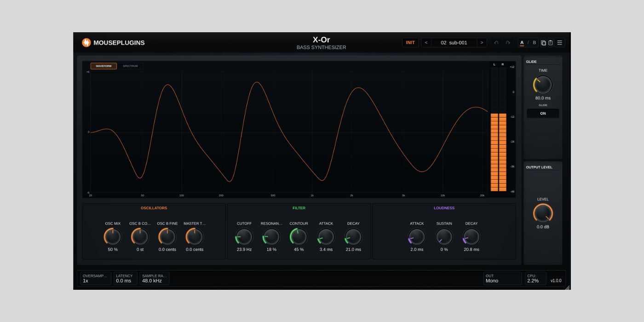Click the loudness SUSTAIN knob

[x=444, y=237]
